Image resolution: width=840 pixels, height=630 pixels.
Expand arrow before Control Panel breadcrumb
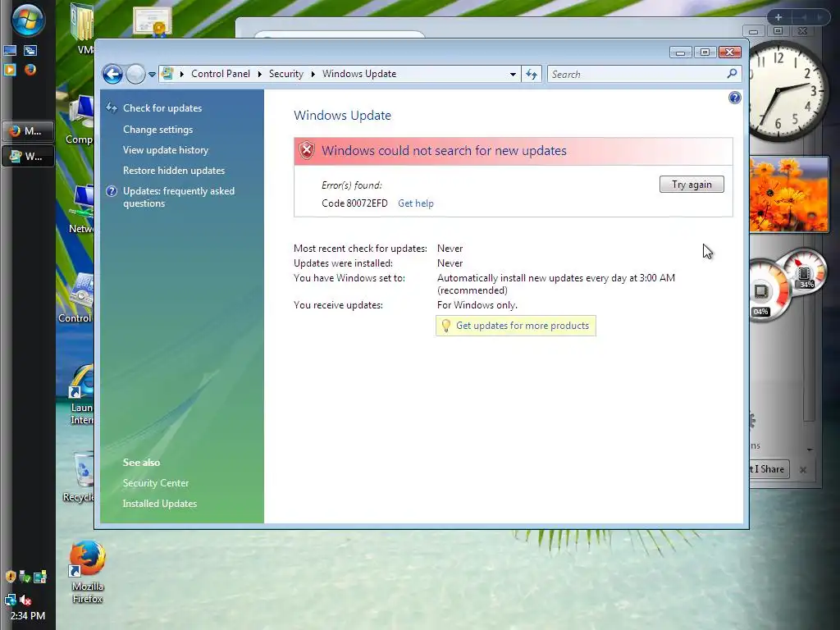[181, 74]
